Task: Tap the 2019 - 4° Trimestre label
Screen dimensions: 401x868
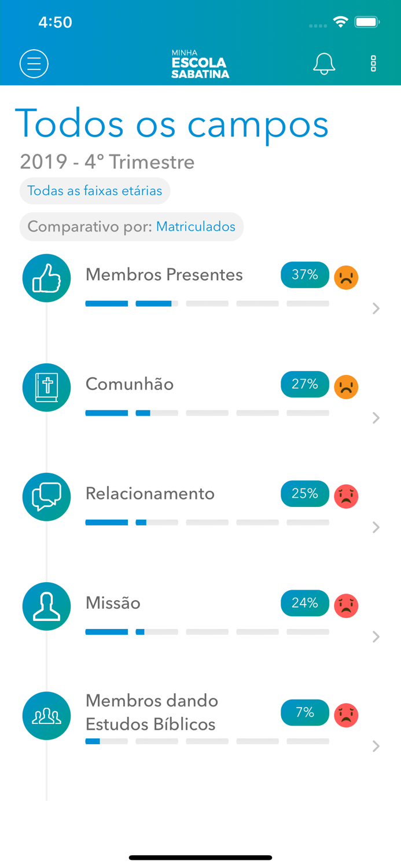Action: point(106,163)
